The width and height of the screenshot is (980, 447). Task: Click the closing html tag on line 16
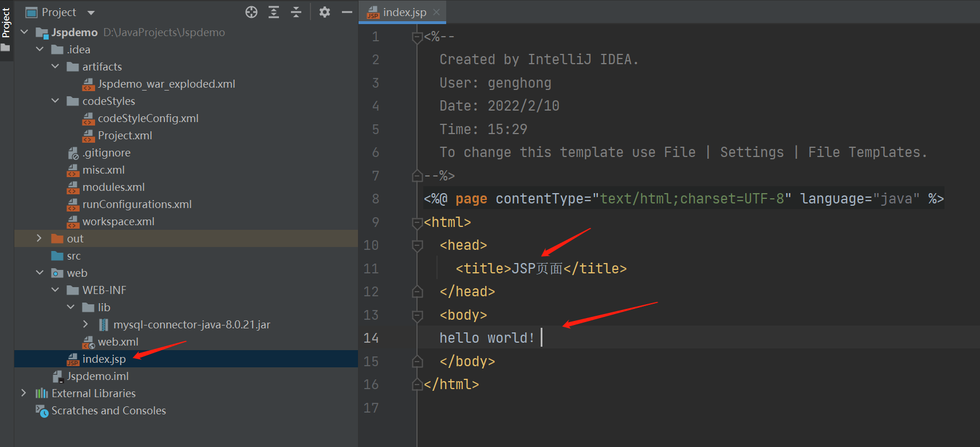(451, 385)
